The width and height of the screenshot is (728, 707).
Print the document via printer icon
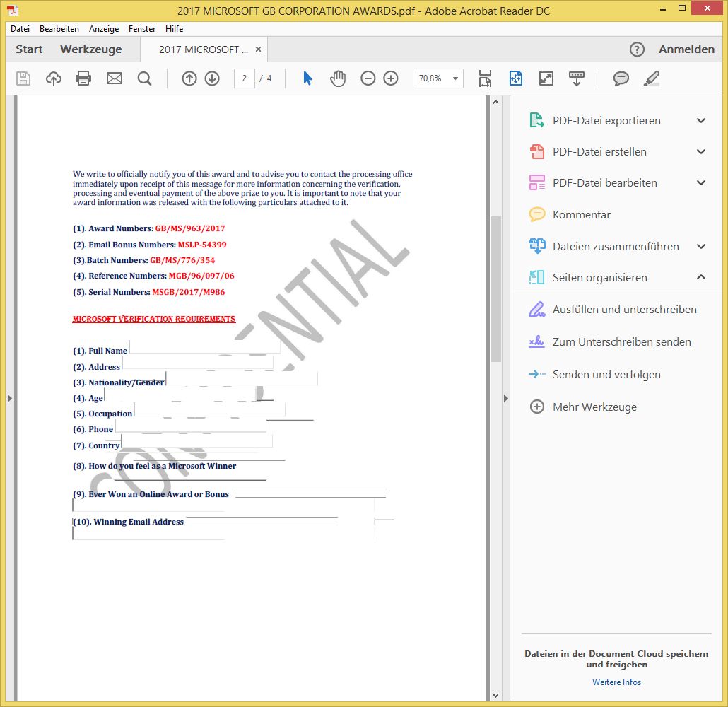coord(83,78)
